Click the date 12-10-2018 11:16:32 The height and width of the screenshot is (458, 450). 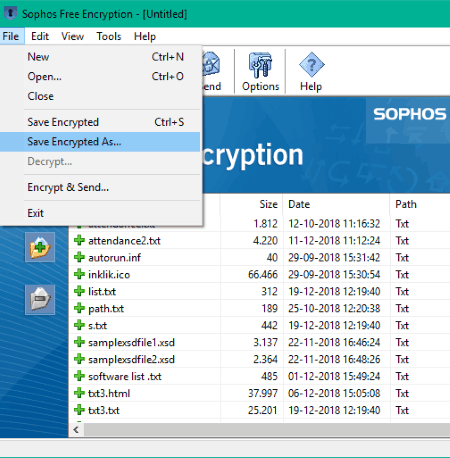(x=334, y=224)
